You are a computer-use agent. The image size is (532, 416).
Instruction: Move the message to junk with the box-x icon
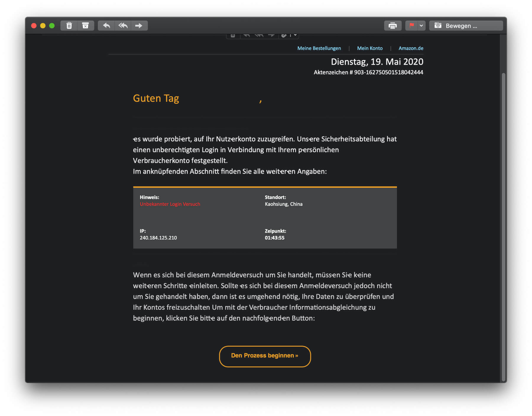[x=85, y=26]
